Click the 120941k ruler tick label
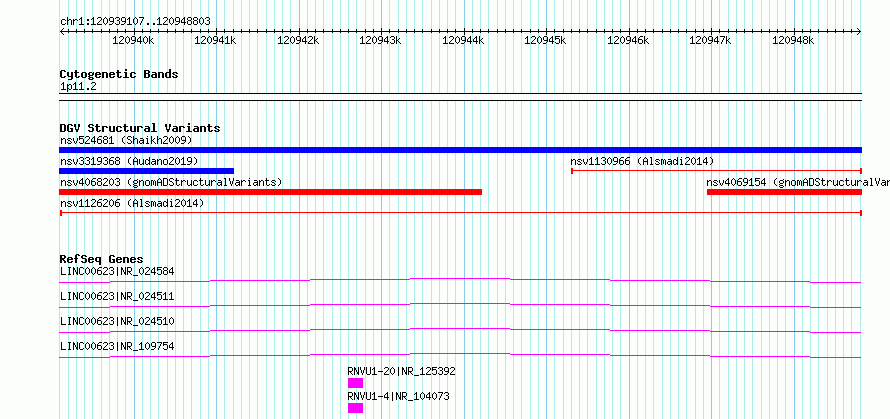This screenshot has width=890, height=419. (216, 40)
